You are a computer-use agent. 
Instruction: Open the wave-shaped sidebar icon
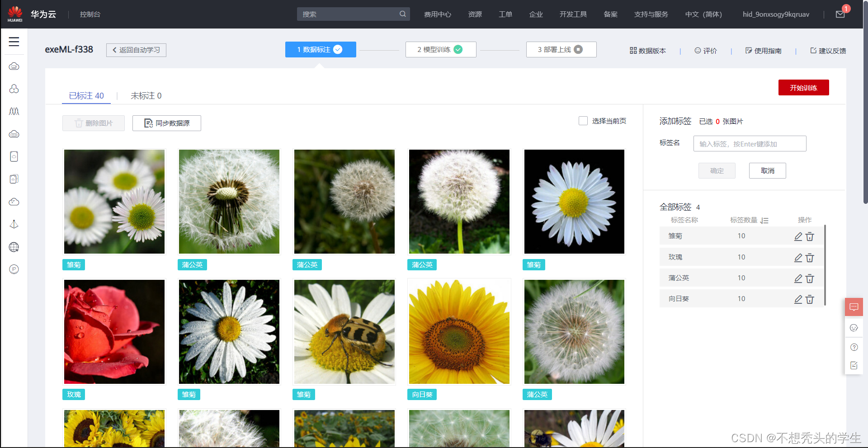[14, 111]
